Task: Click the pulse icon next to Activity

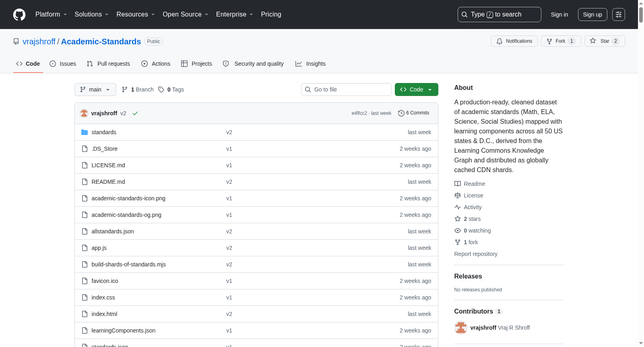Action: (x=458, y=207)
